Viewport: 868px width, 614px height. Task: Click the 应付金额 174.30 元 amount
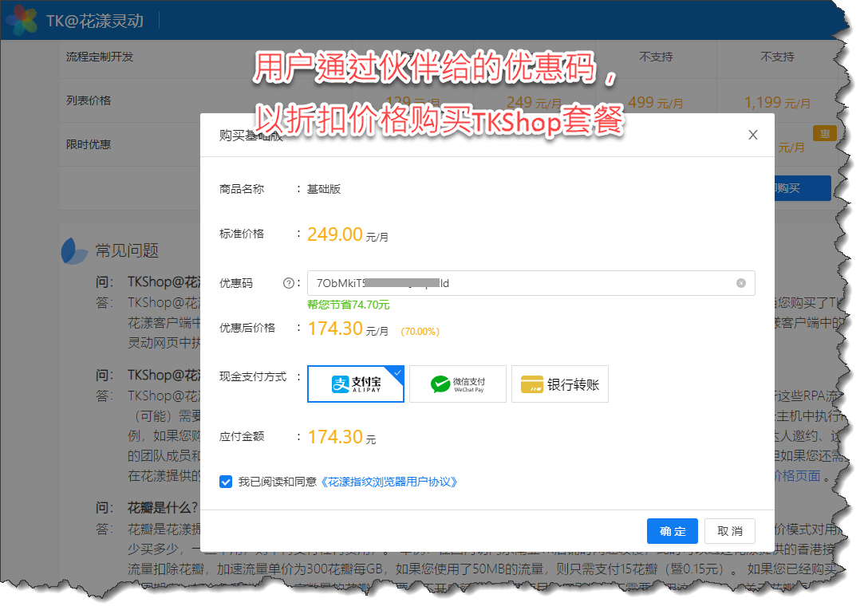point(341,437)
